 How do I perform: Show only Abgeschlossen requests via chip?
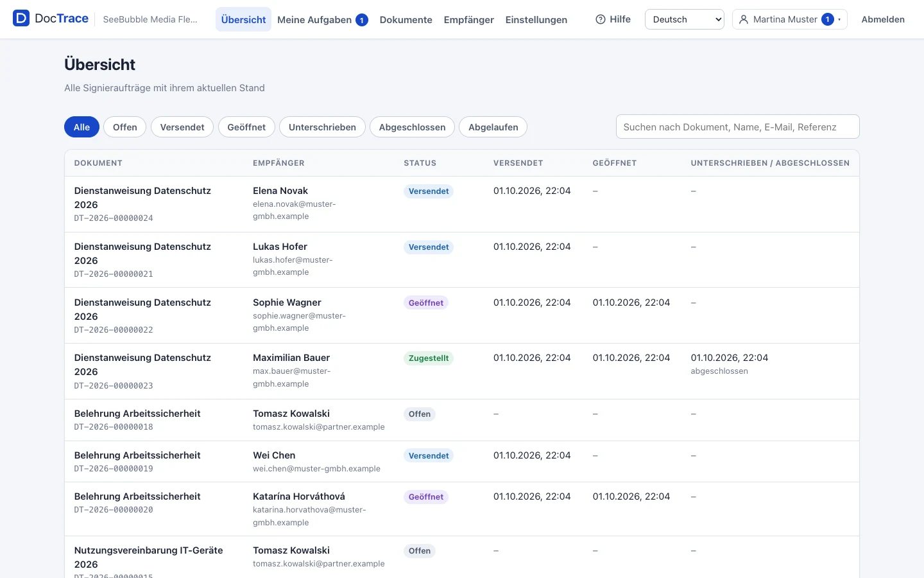[x=412, y=127]
